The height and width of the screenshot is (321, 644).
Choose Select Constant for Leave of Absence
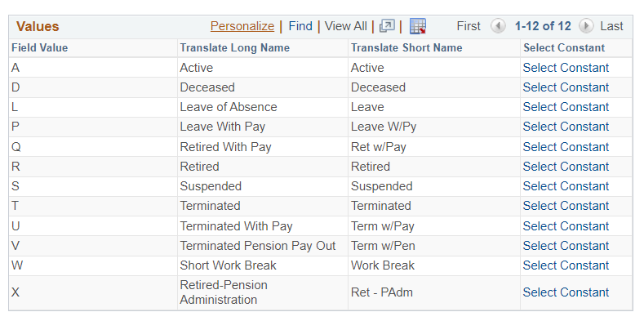point(566,107)
